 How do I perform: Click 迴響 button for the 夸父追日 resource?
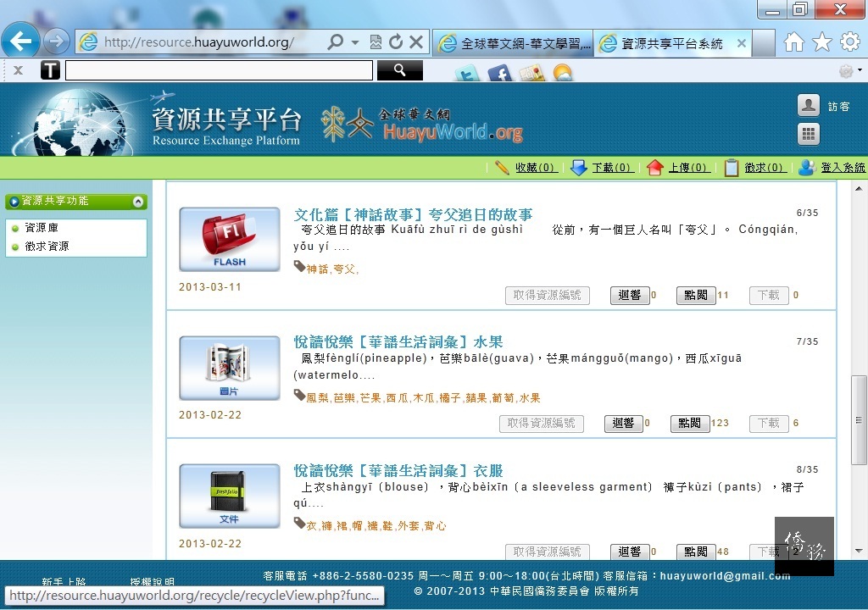[630, 295]
